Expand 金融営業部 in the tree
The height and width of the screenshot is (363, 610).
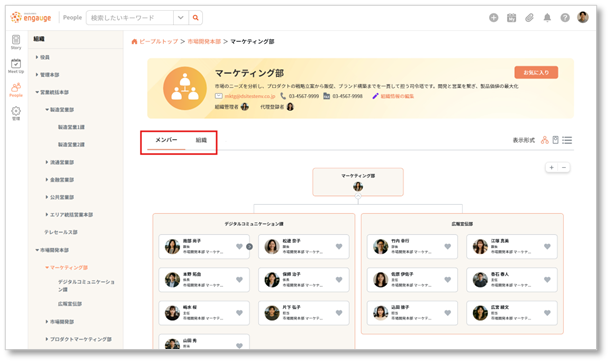click(47, 180)
